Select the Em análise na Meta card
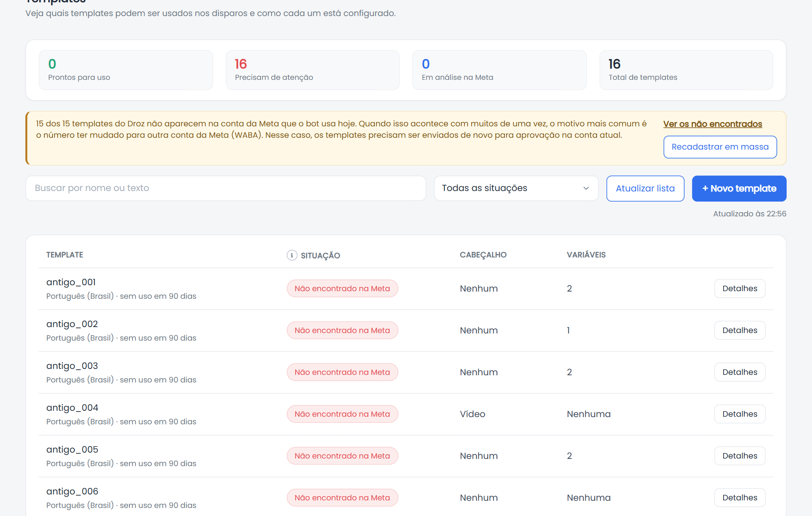The image size is (812, 516). click(499, 70)
